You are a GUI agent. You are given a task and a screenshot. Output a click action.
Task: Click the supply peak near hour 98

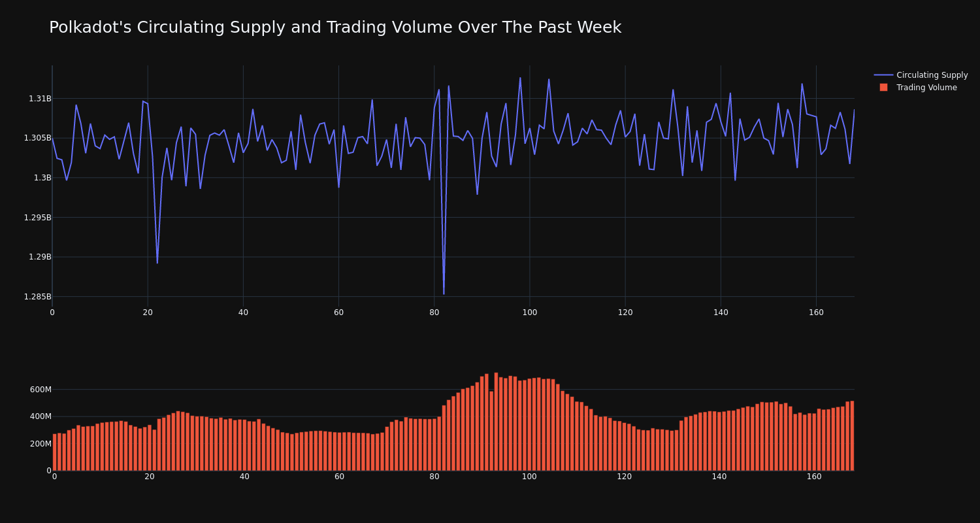pyautogui.click(x=520, y=78)
